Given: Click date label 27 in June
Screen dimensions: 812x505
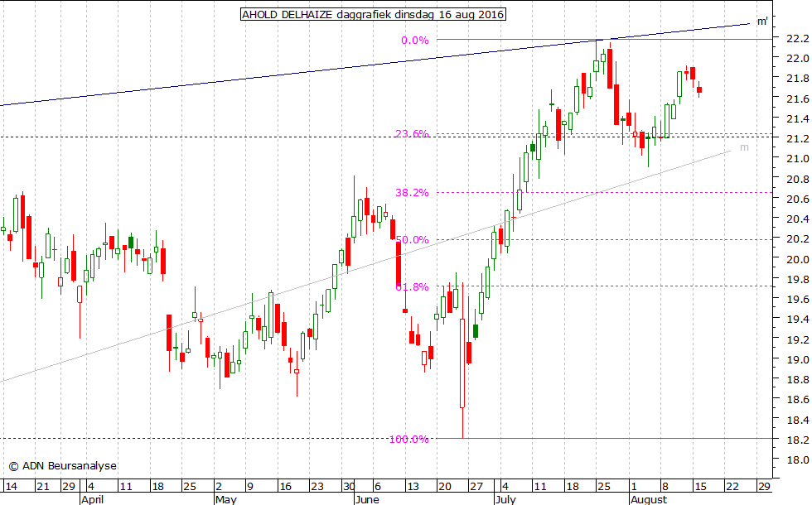Looking at the screenshot, I should (476, 487).
